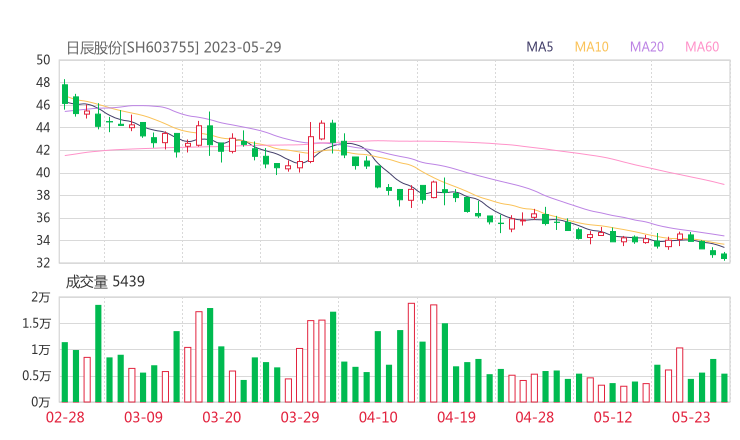Click the first green volume bar on the left
Image resolution: width=740 pixels, height=440 pixels.
[65, 372]
